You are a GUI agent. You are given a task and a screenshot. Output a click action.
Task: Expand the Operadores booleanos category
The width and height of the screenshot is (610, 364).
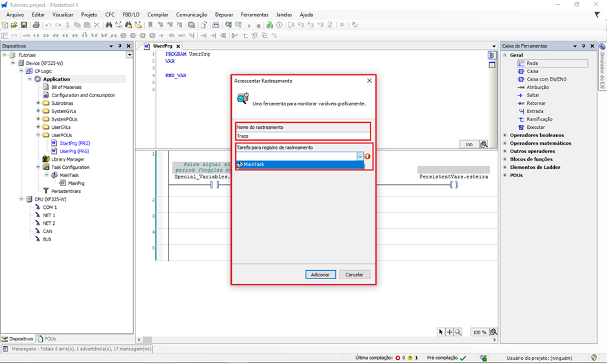point(505,135)
